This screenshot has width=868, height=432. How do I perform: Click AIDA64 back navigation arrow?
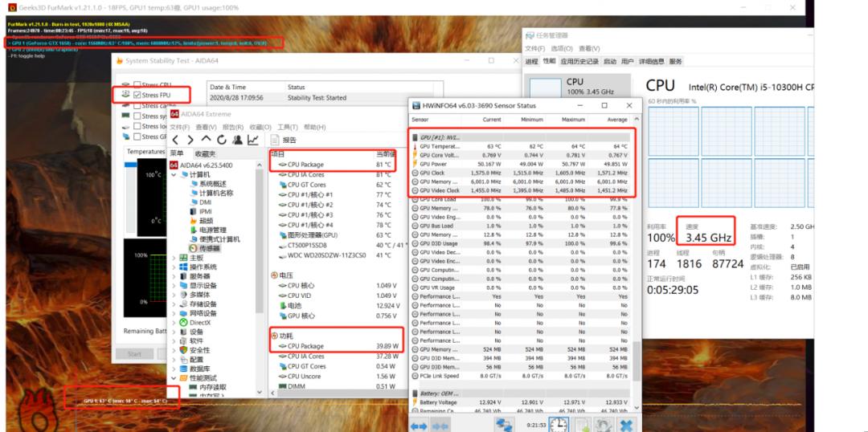(176, 141)
